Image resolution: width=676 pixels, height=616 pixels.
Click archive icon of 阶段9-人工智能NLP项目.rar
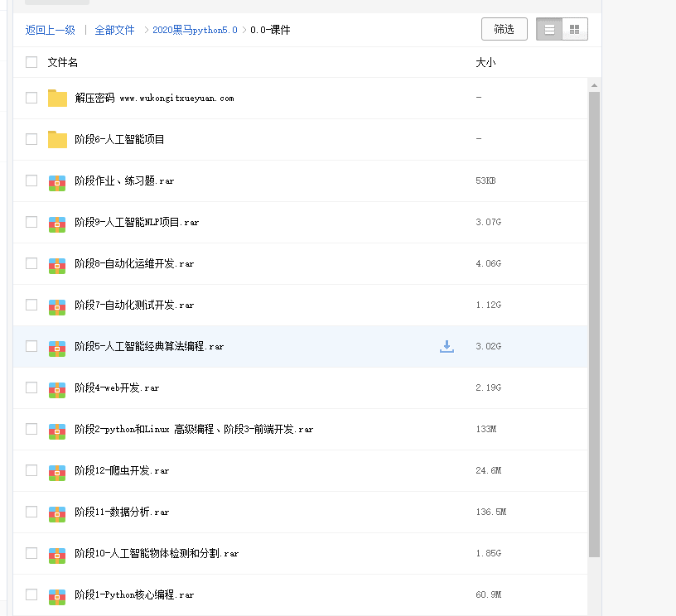[57, 224]
